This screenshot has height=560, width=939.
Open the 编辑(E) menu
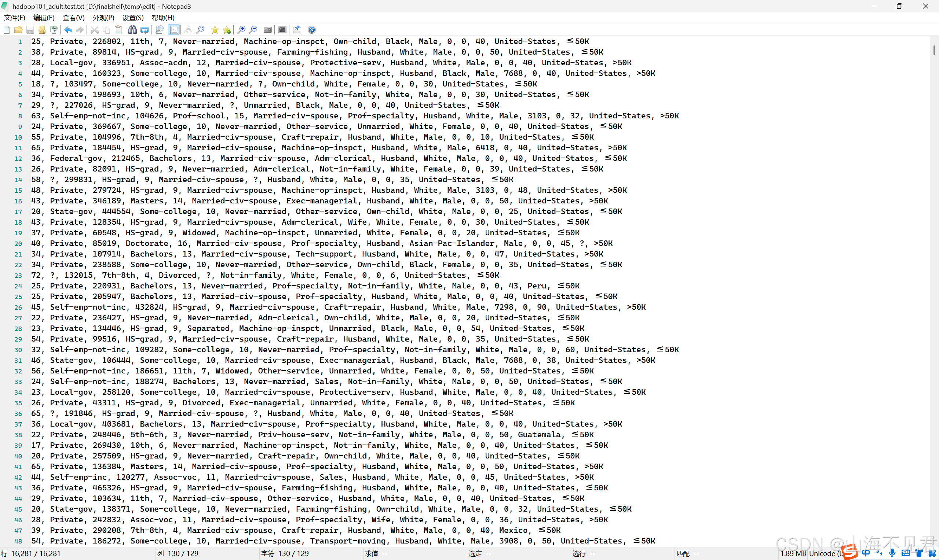tap(44, 18)
